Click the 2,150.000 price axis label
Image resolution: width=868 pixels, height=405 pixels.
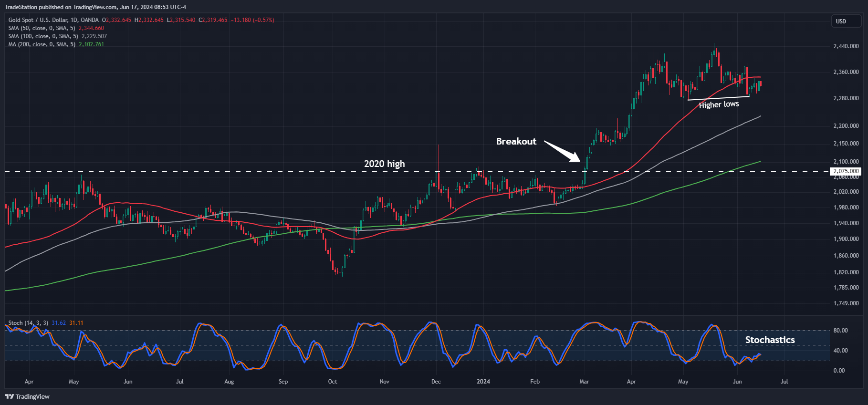846,144
